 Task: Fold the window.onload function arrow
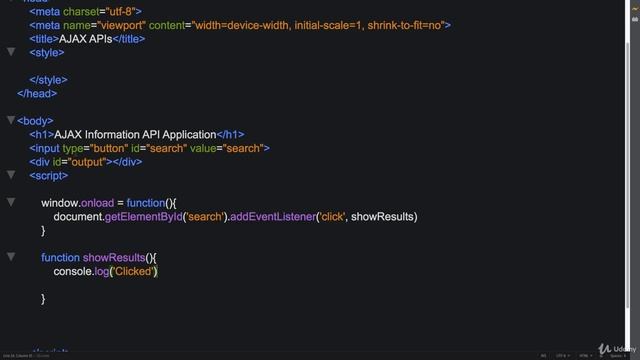tap(11, 202)
